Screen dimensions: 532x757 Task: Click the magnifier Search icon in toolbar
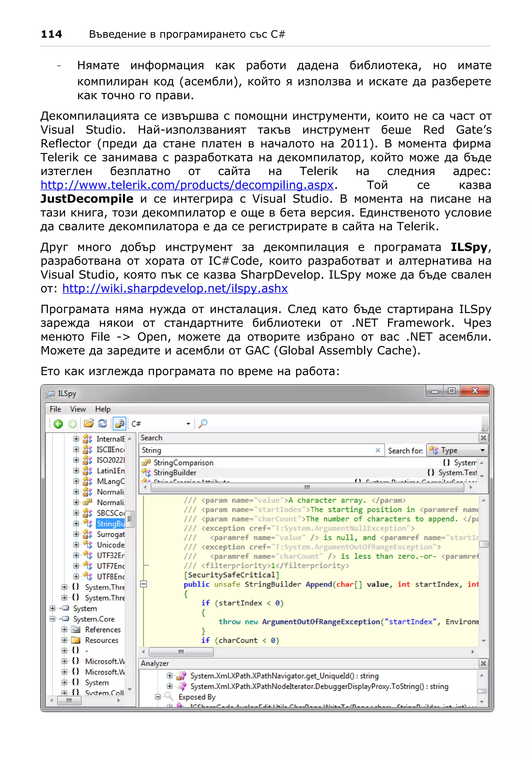point(203,423)
